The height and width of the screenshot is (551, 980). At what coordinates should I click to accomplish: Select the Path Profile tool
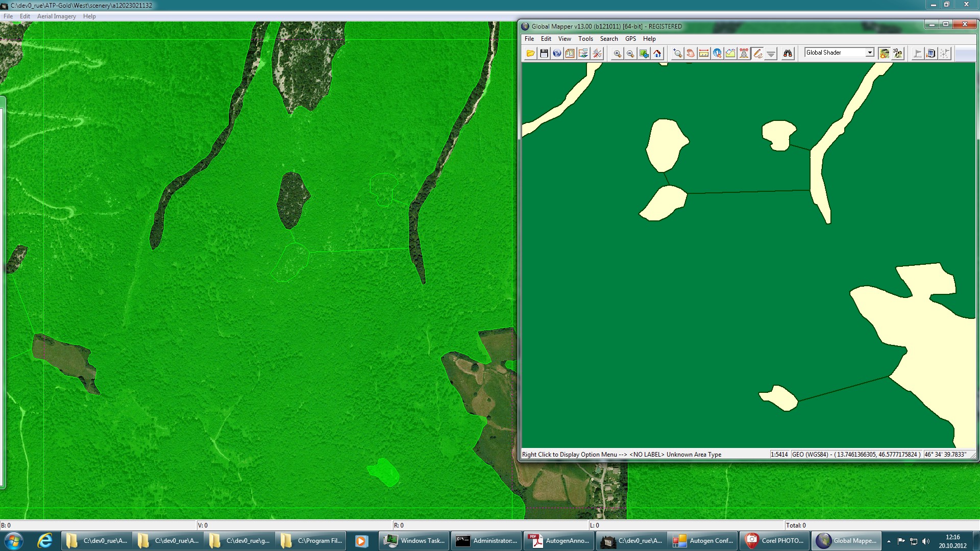(730, 54)
